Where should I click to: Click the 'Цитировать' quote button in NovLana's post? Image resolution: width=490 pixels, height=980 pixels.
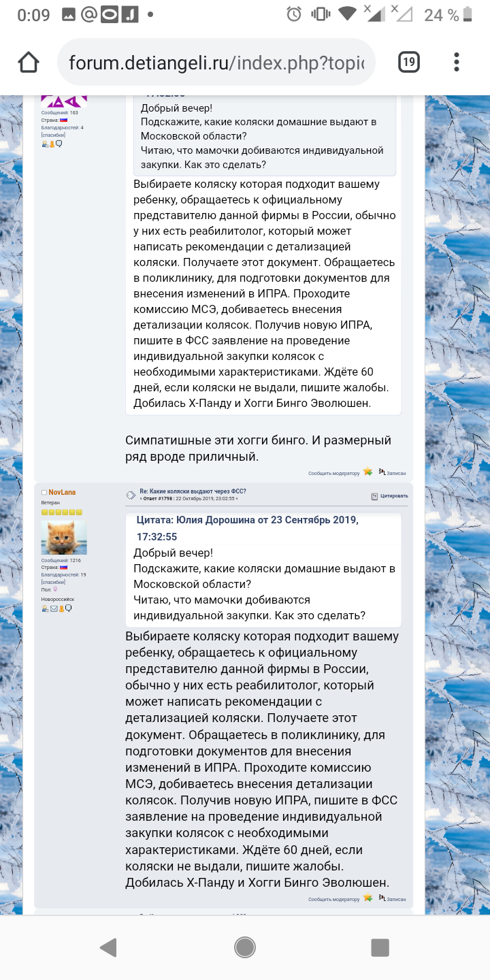click(394, 495)
